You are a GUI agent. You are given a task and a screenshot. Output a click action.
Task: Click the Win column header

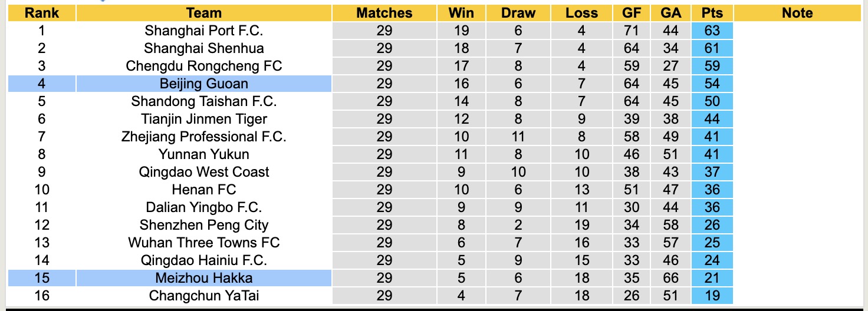tap(461, 13)
